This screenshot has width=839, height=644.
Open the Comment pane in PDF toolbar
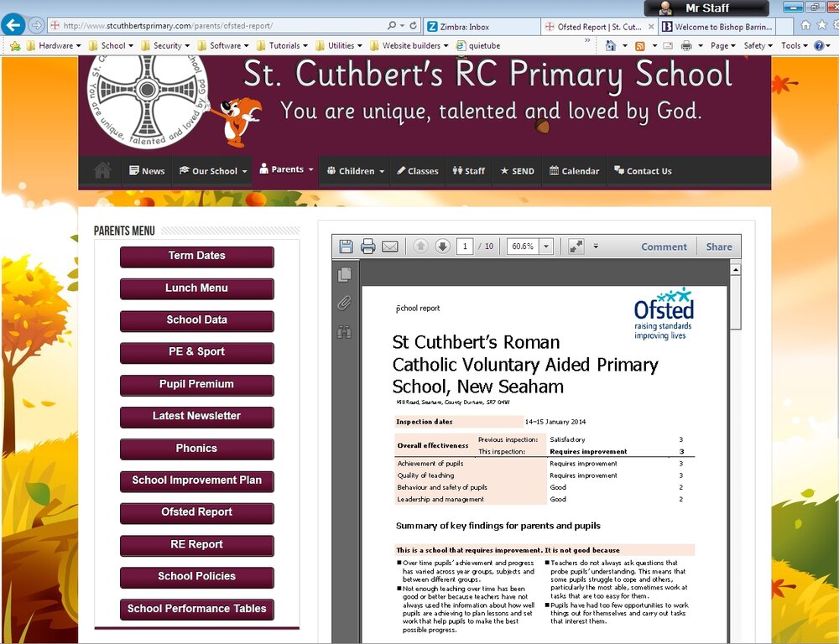(x=664, y=247)
